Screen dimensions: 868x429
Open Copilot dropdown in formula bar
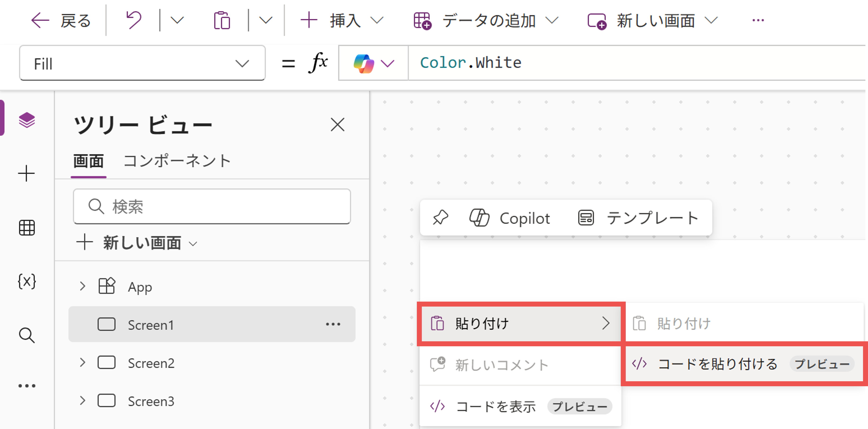373,63
